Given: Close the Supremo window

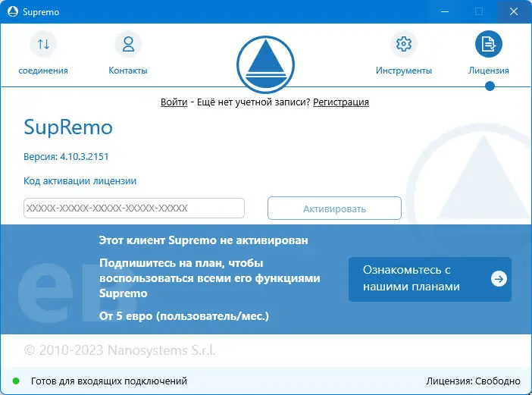Looking at the screenshot, I should click(514, 11).
